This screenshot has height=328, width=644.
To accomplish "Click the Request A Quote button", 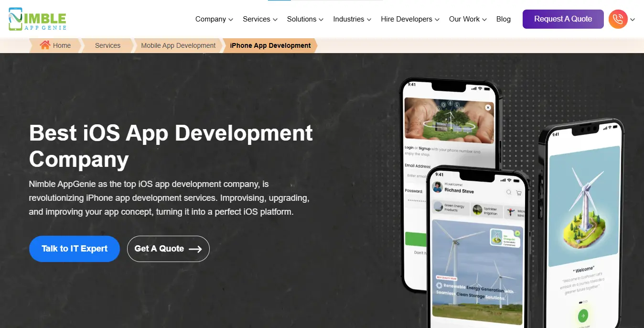I will pyautogui.click(x=563, y=19).
